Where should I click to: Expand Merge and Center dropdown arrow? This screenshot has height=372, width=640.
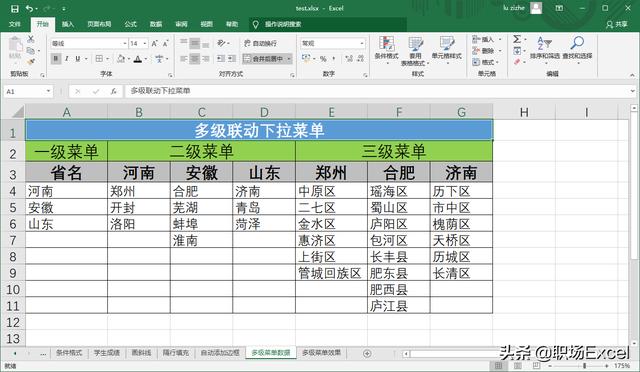[289, 59]
